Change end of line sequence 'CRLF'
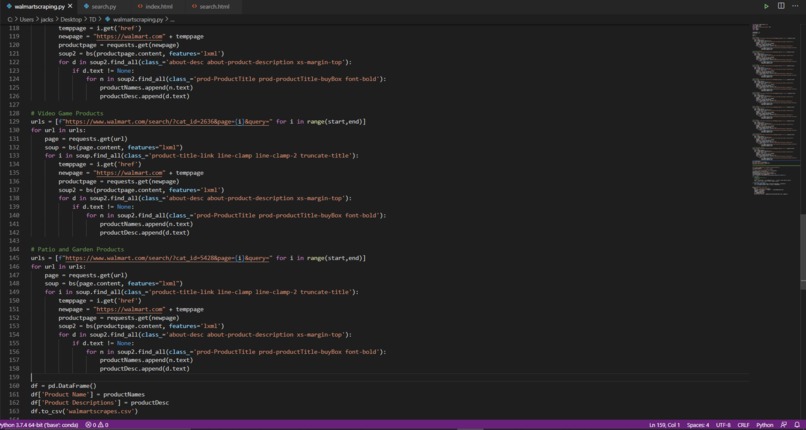 pos(743,425)
